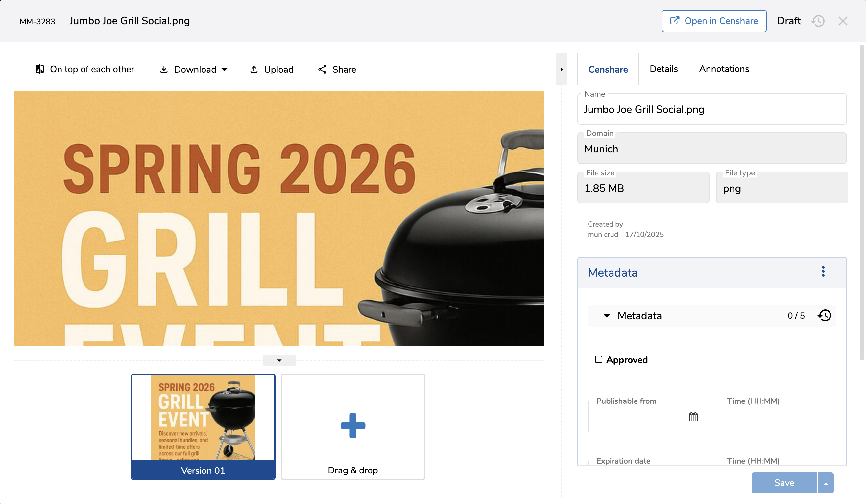Click the Draft status label

coord(789,21)
